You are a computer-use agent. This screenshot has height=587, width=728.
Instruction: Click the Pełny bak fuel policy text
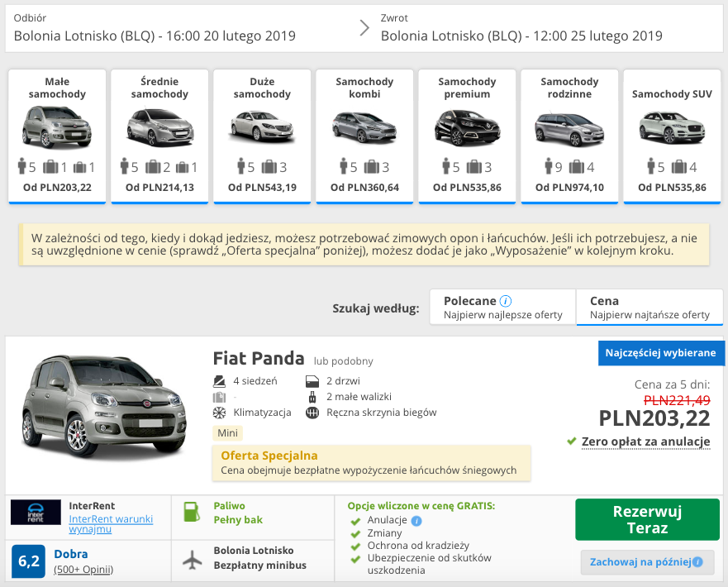(238, 520)
